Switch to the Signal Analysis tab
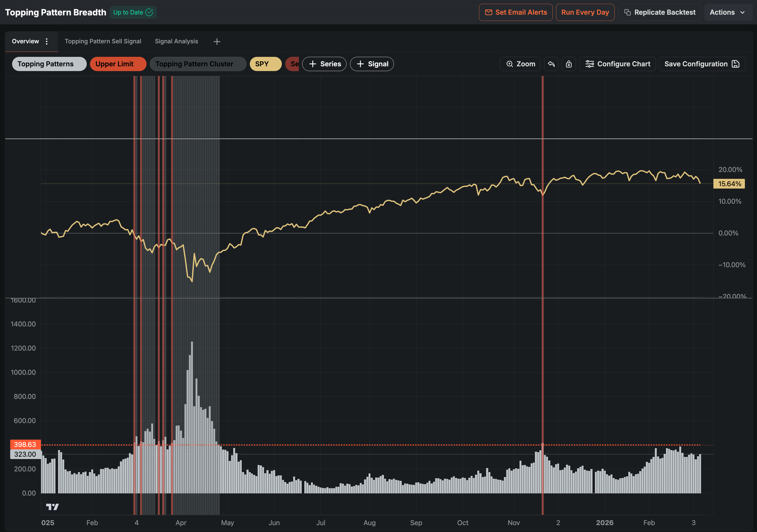757x532 pixels. pyautogui.click(x=177, y=41)
